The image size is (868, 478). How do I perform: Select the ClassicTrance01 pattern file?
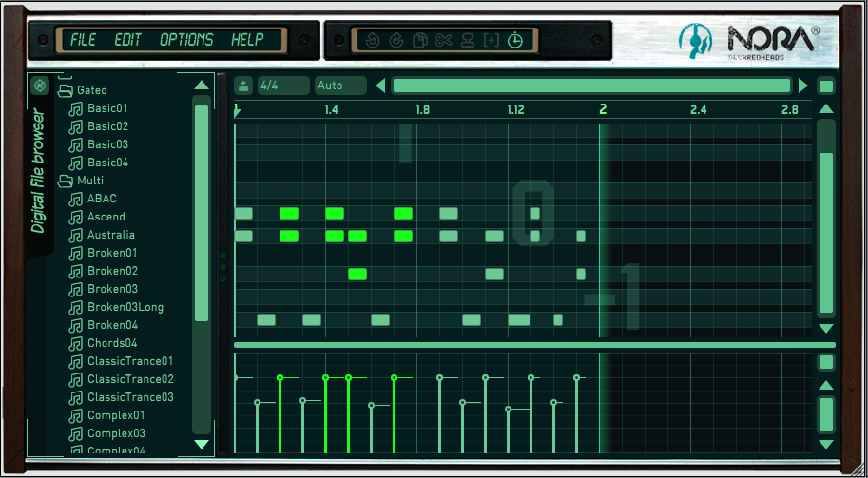coord(129,361)
